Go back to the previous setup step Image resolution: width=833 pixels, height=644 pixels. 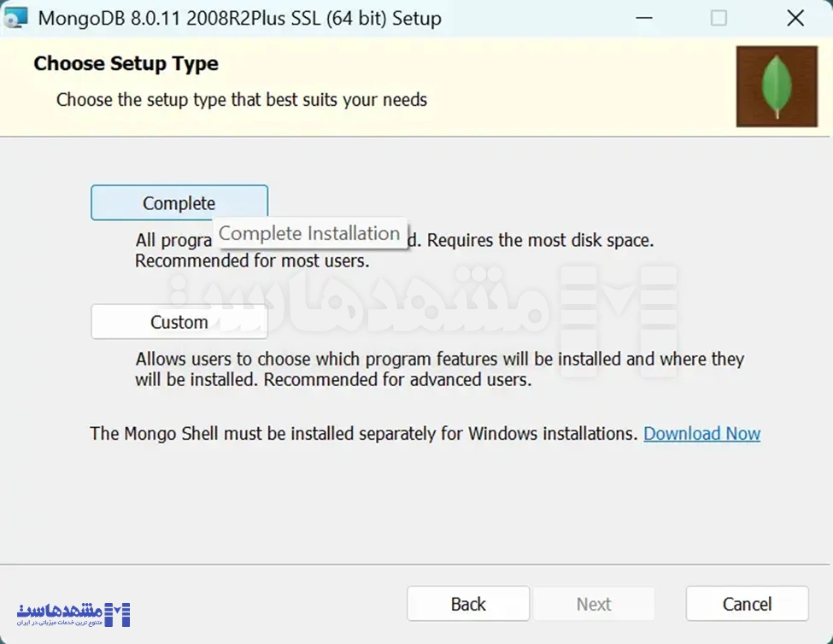click(x=468, y=604)
